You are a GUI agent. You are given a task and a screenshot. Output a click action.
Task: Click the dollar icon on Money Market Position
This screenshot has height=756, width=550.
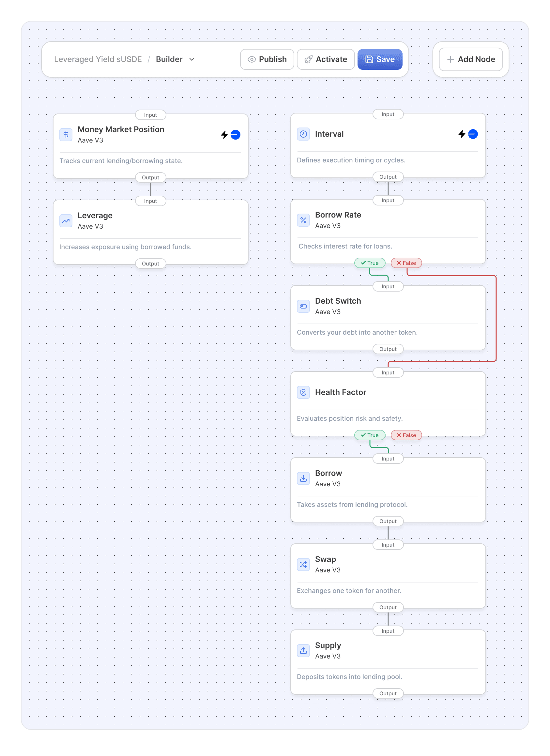click(x=66, y=135)
